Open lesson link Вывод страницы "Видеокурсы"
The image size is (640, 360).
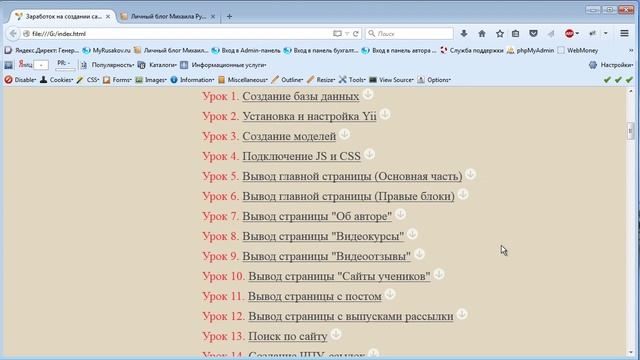point(323,236)
